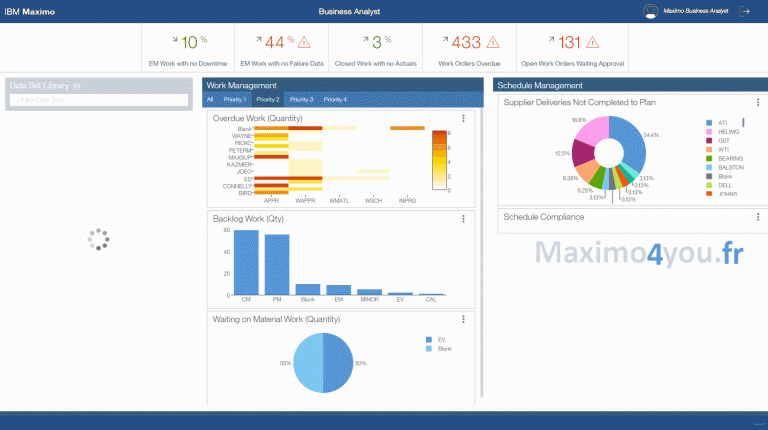Open EM Work with no Downtime KPI
768x430 pixels.
click(x=188, y=48)
